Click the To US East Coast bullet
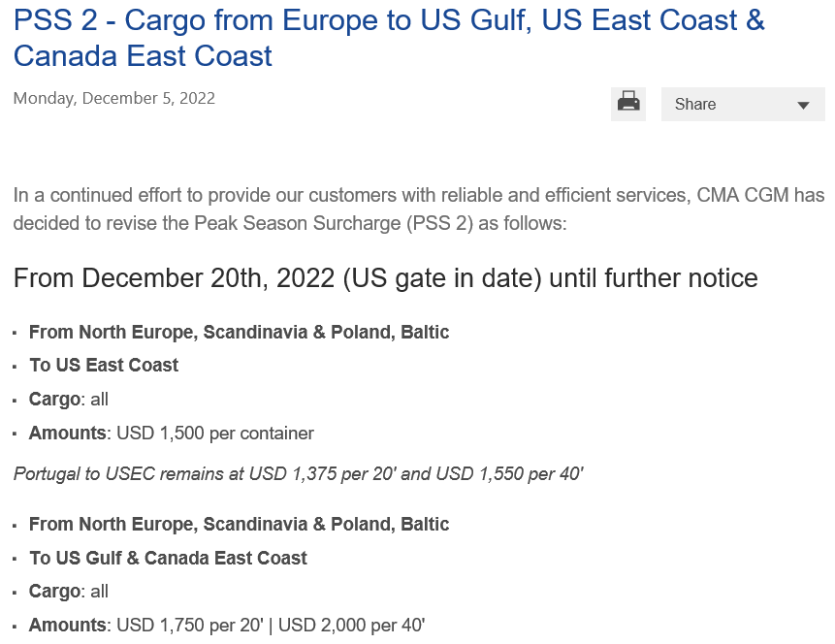 pyautogui.click(x=104, y=365)
